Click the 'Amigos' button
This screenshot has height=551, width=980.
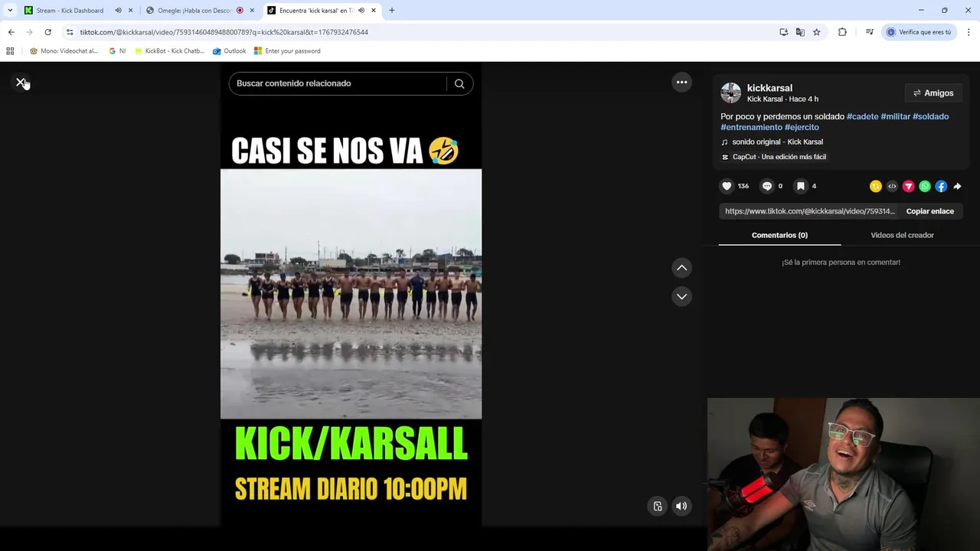[x=933, y=93]
